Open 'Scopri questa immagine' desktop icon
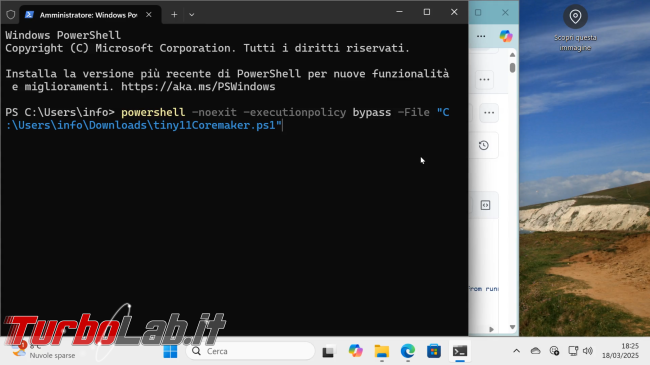The height and width of the screenshot is (365, 650). coord(575,28)
